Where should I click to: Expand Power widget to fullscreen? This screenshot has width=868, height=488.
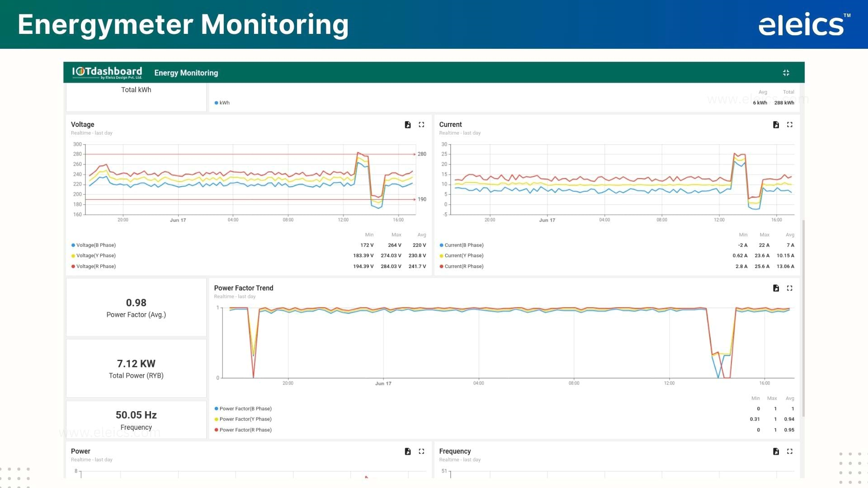(x=421, y=451)
